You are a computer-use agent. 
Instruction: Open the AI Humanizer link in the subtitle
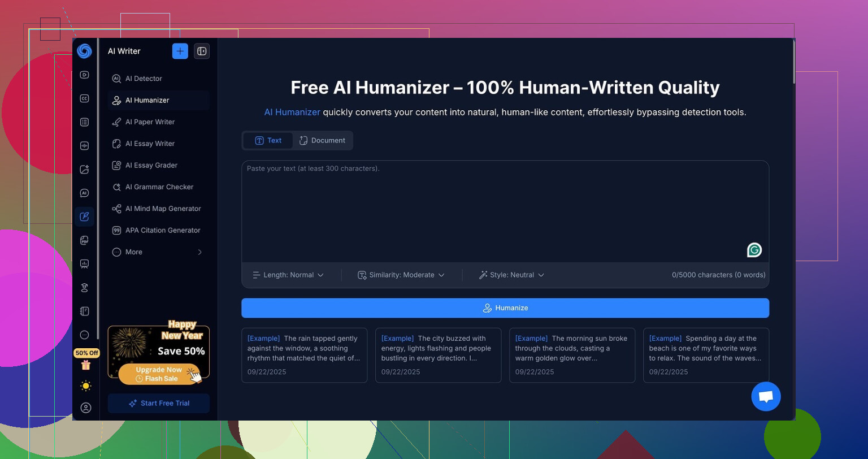click(292, 112)
